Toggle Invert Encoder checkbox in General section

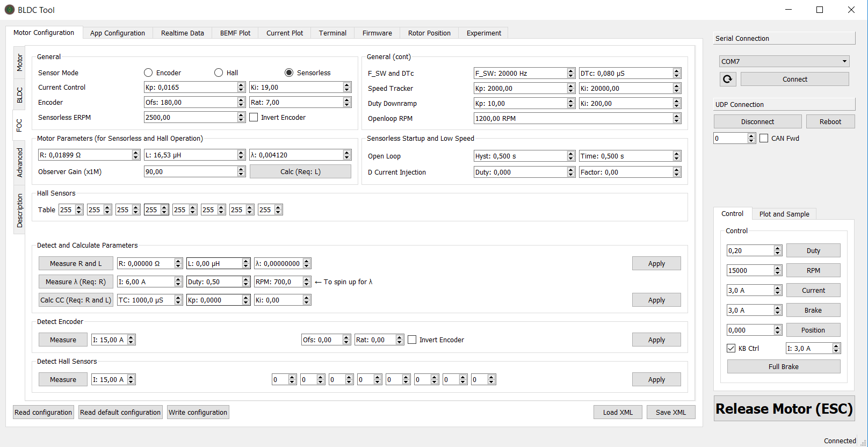(254, 117)
